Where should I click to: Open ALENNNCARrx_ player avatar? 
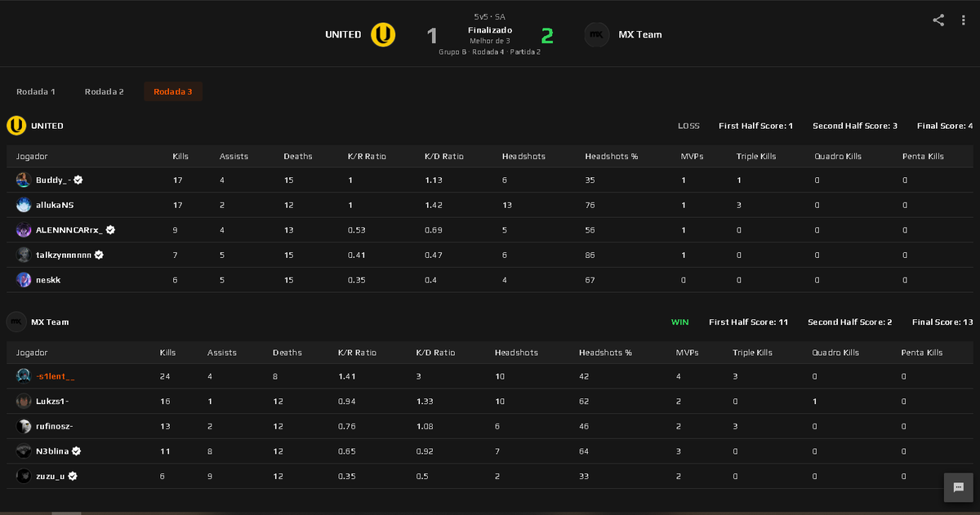24,230
